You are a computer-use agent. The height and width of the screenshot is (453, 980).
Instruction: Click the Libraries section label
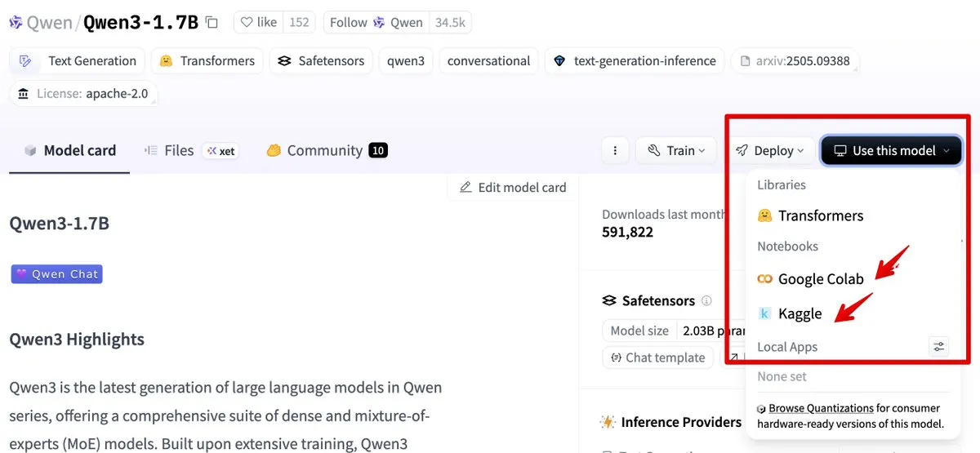pyautogui.click(x=782, y=185)
